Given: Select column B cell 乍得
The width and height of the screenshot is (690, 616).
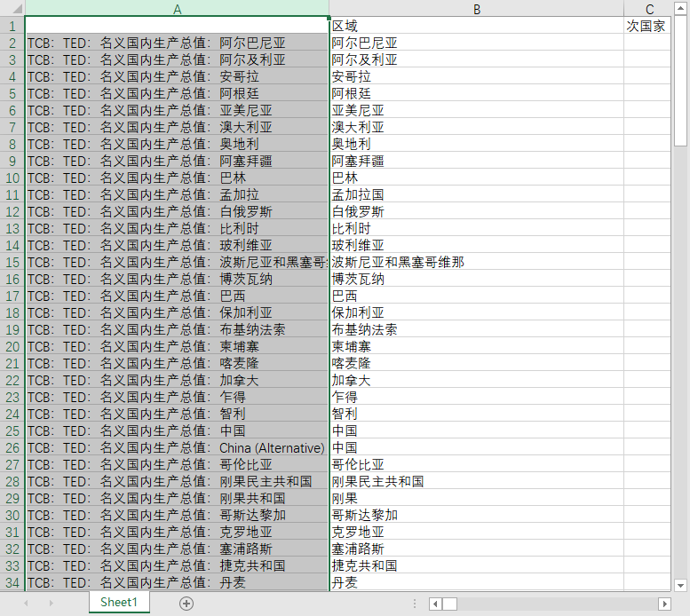Looking at the screenshot, I should point(477,397).
